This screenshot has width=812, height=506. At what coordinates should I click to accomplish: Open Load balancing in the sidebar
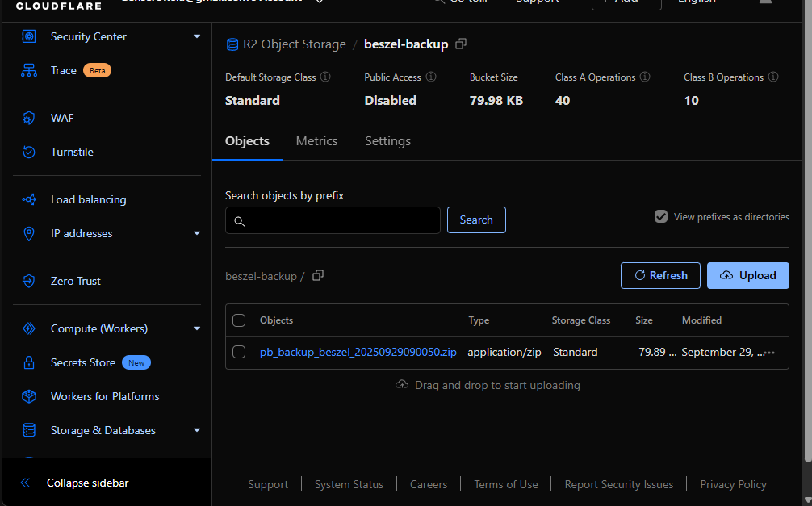pyautogui.click(x=89, y=199)
